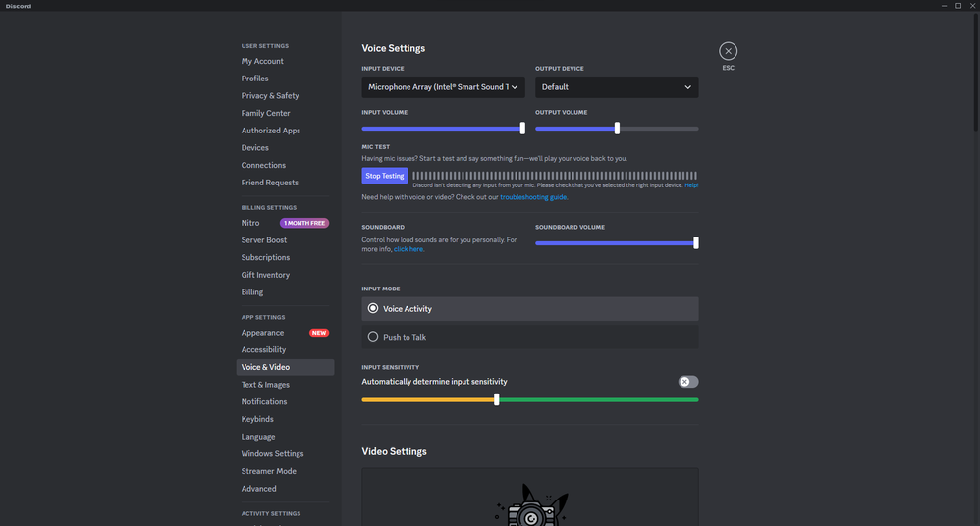Select Push to Talk input mode
The width and height of the screenshot is (980, 526).
click(x=530, y=337)
